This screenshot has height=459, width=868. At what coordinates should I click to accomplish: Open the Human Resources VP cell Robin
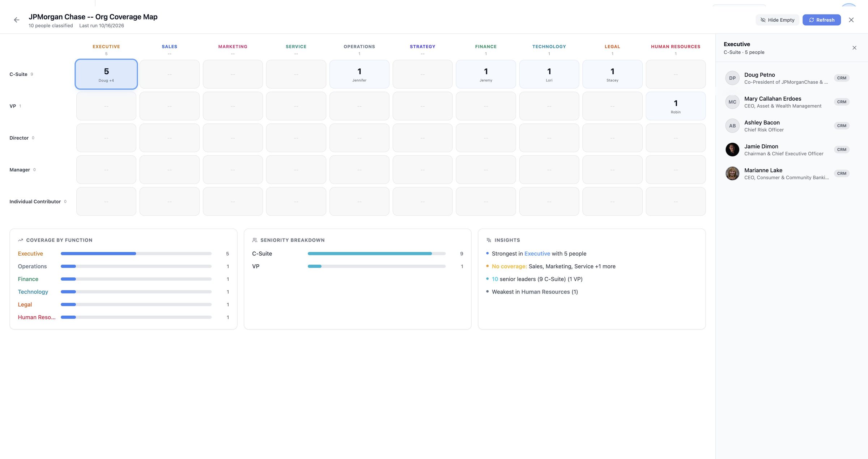point(676,106)
